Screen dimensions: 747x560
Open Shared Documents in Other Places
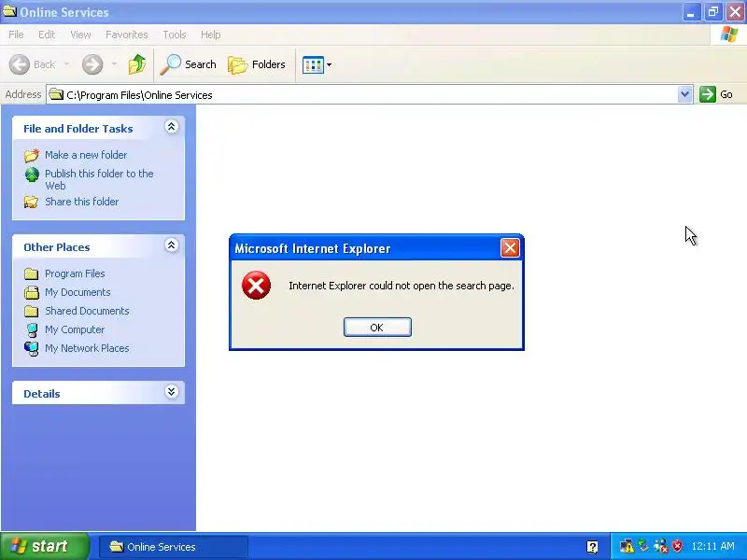[x=87, y=311]
